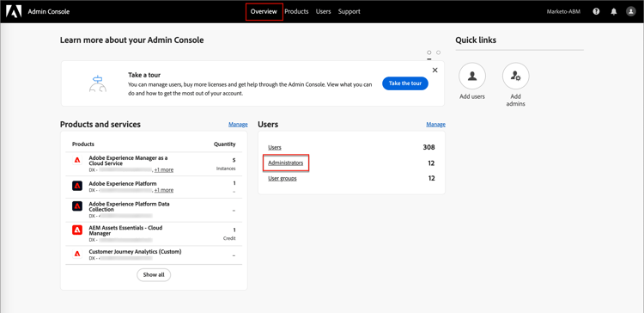Click the Add admins label
Image resolution: width=644 pixels, height=313 pixels.
tap(516, 101)
